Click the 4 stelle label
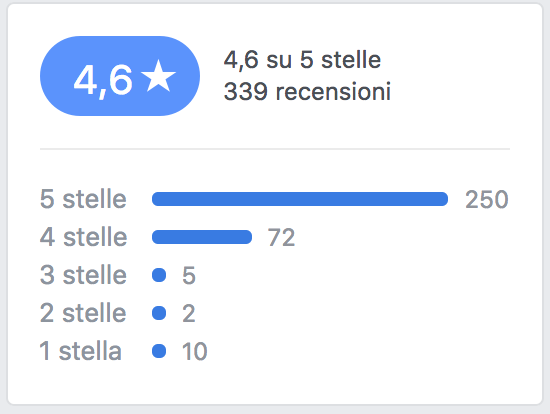550x414 pixels. pos(83,237)
